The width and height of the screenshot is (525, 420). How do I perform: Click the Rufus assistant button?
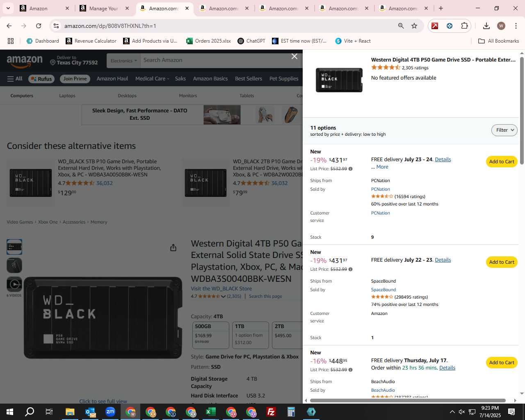tap(41, 79)
